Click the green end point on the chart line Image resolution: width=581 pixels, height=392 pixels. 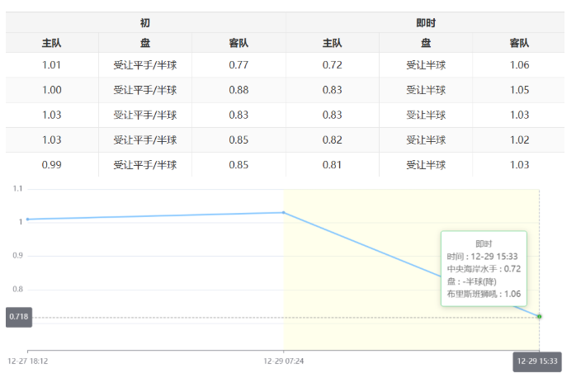click(539, 316)
